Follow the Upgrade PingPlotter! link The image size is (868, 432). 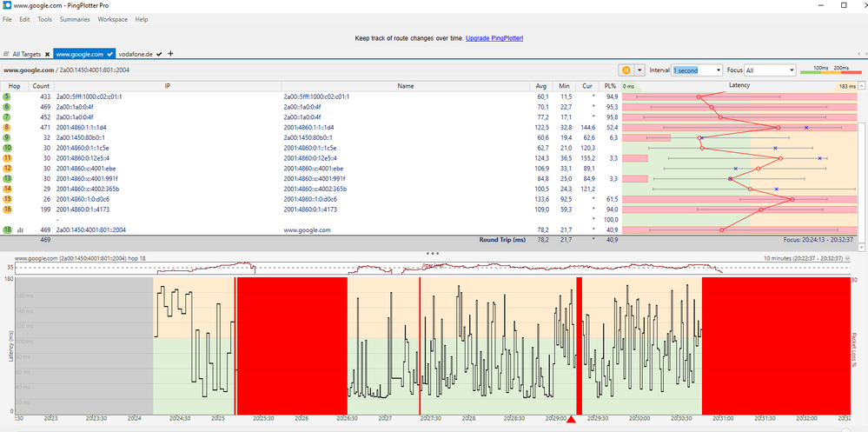click(x=494, y=38)
